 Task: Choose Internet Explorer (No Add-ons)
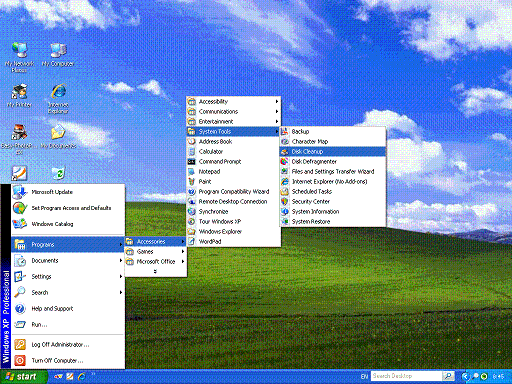333,181
